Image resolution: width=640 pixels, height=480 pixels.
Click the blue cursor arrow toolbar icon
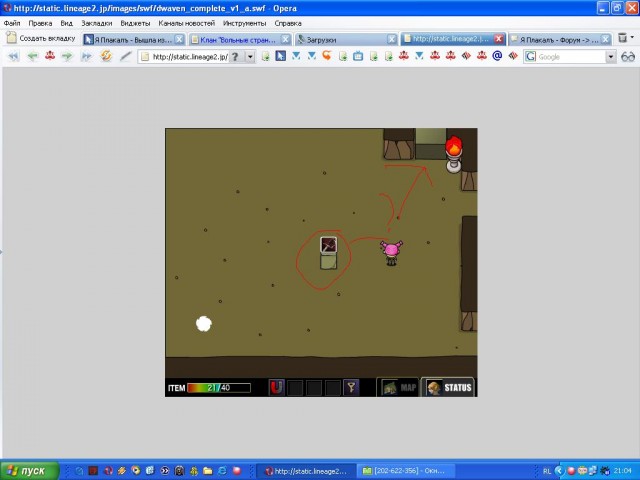click(x=280, y=56)
